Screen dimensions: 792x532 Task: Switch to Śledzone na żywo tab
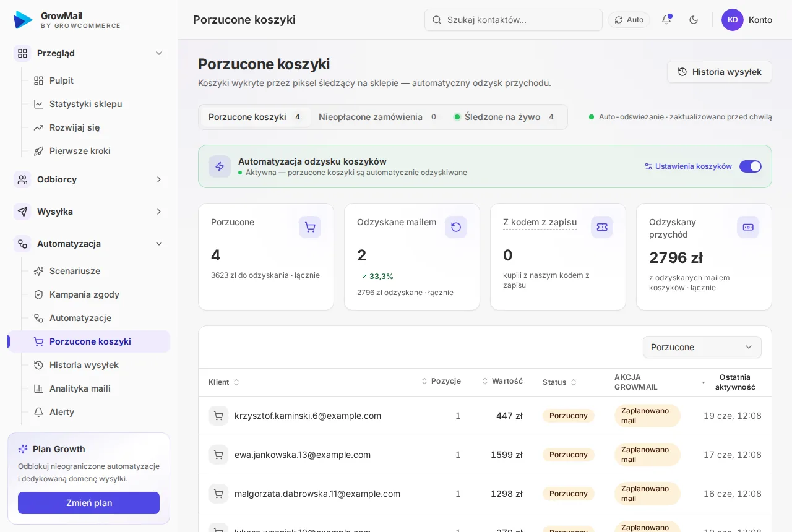tap(505, 117)
